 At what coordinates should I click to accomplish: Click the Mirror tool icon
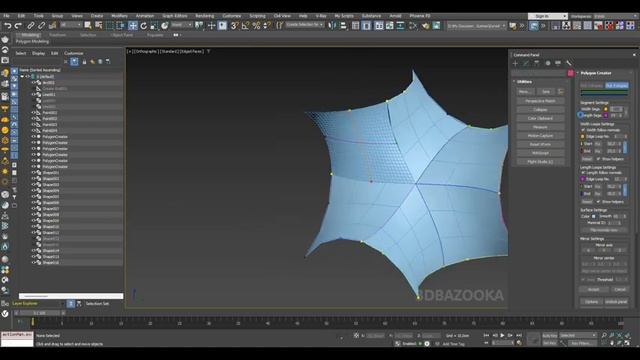coord(332,25)
